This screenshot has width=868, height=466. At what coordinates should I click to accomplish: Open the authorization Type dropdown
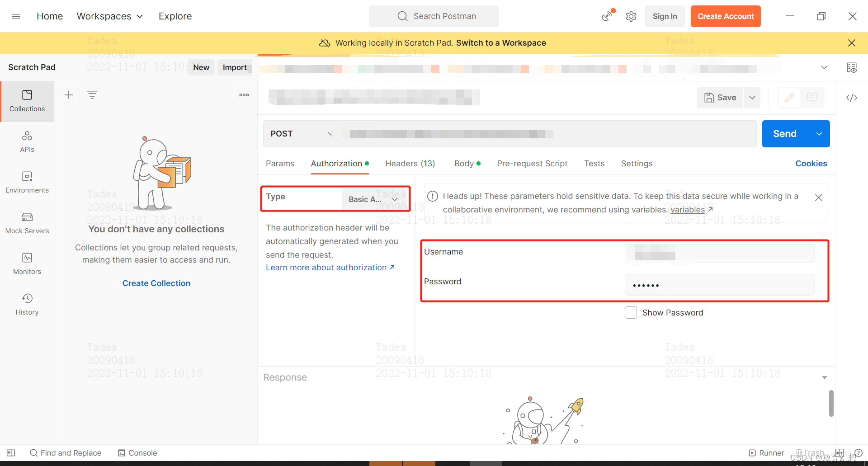click(x=373, y=199)
